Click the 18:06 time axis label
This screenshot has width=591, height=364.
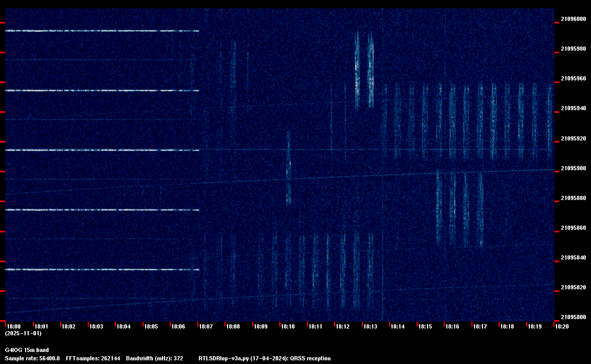(178, 326)
